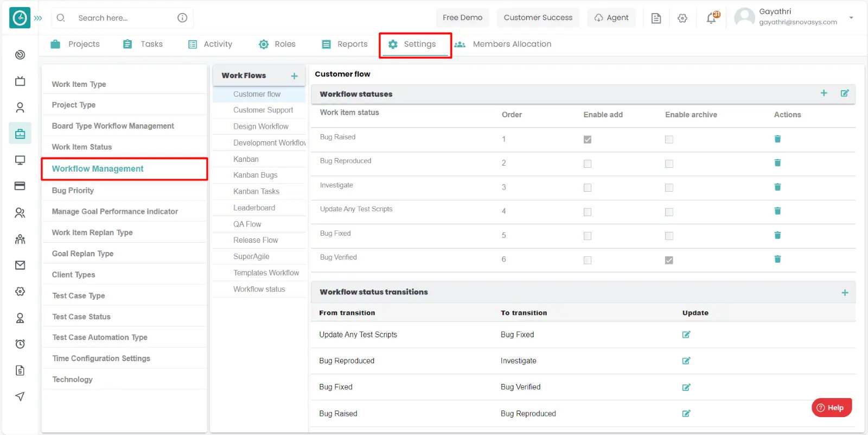The image size is (868, 435).
Task: Click the search info icon
Action: tap(182, 18)
